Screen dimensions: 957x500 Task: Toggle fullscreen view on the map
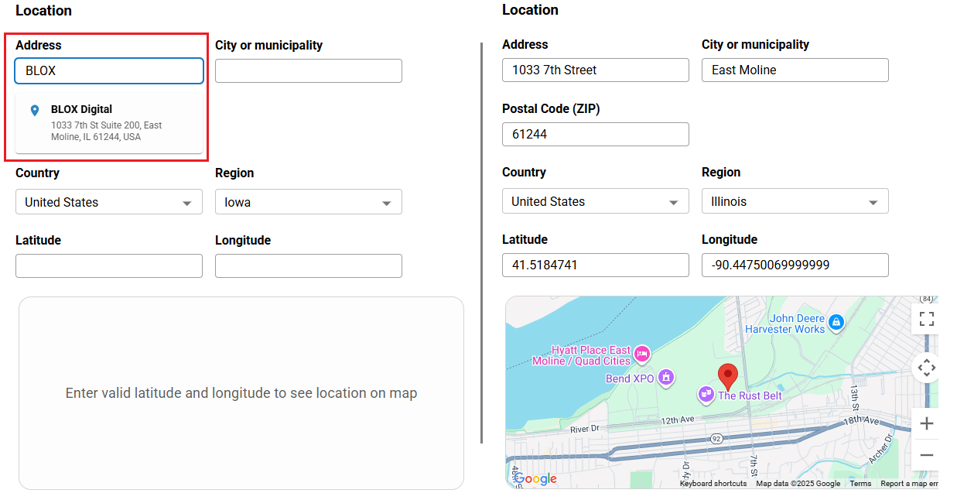pyautogui.click(x=926, y=319)
